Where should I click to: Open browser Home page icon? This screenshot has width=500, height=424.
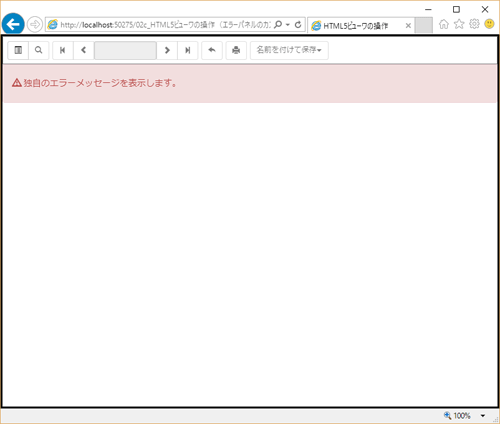pyautogui.click(x=443, y=24)
